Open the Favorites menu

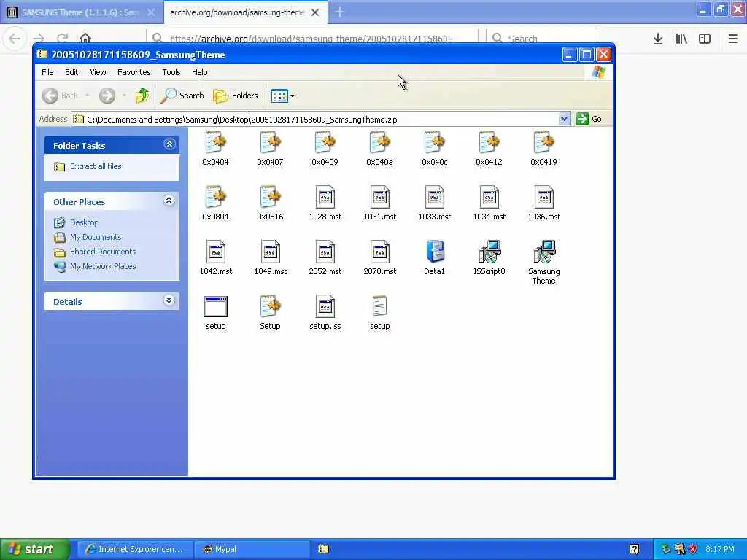(134, 72)
